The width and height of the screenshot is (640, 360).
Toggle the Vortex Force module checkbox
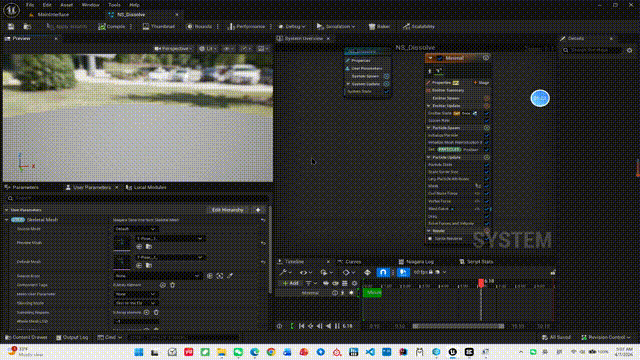pyautogui.click(x=486, y=201)
